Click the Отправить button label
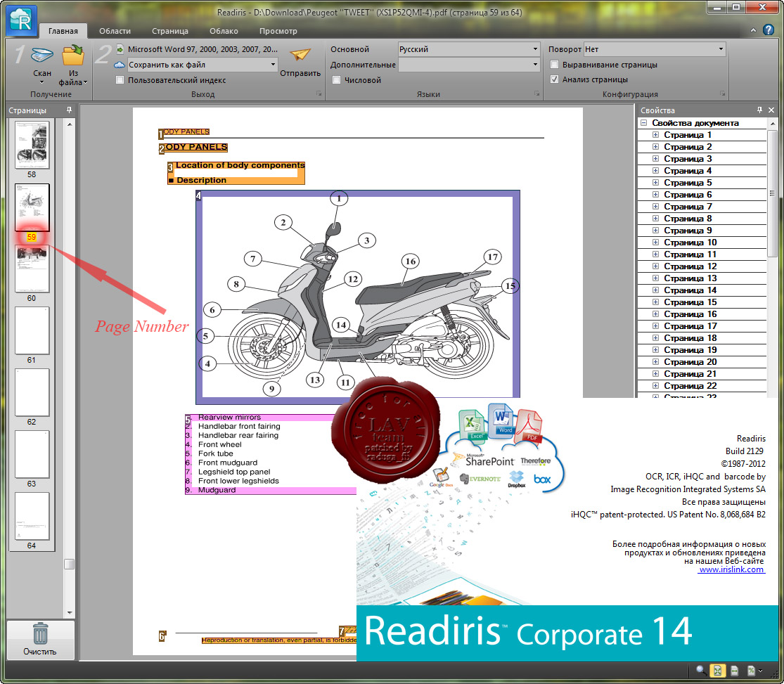The width and height of the screenshot is (784, 684). pos(300,73)
